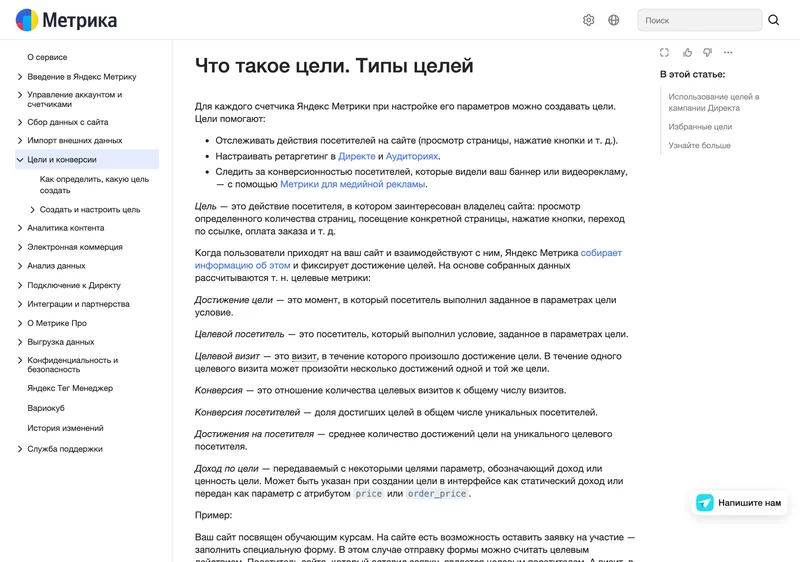The image size is (800, 562).
Task: Click the Напишите нам button
Action: (x=739, y=503)
